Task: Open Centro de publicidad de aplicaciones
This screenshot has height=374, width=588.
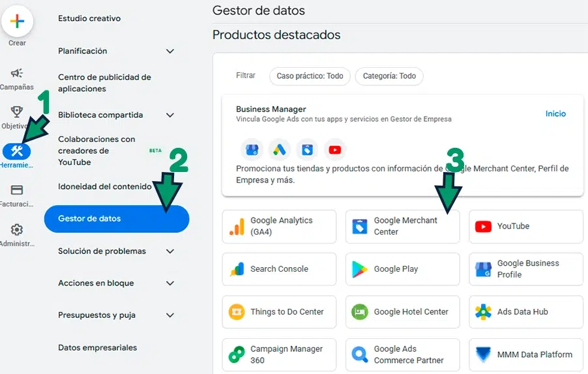Action: tap(104, 83)
